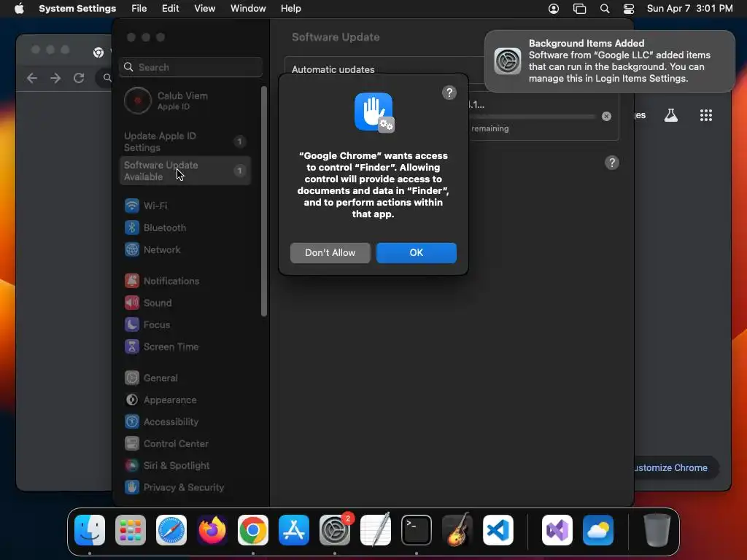
Task: Open the Window menu
Action: (248, 9)
